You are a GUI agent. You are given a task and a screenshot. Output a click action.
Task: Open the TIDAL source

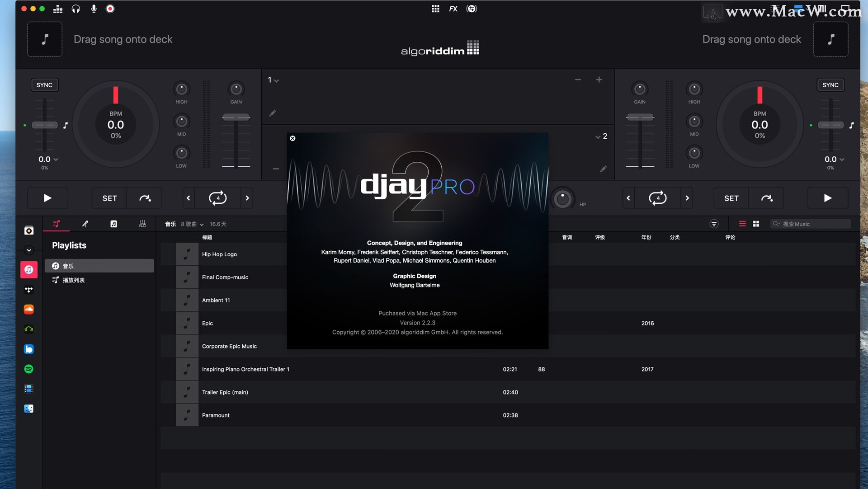28,290
